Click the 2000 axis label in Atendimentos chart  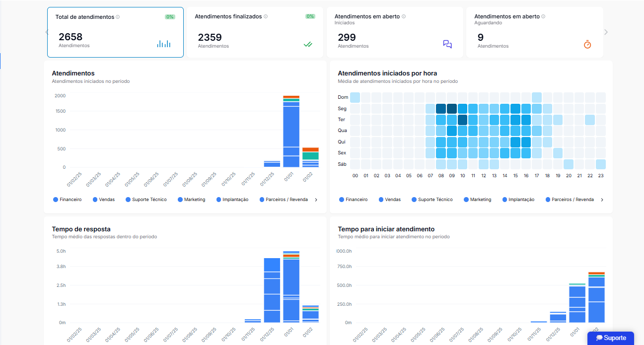click(x=60, y=96)
